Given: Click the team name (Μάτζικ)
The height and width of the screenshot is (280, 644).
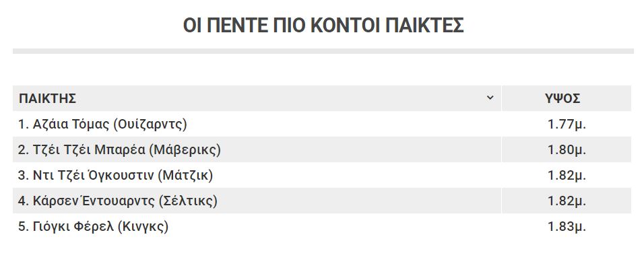Looking at the screenshot, I should 185,175.
